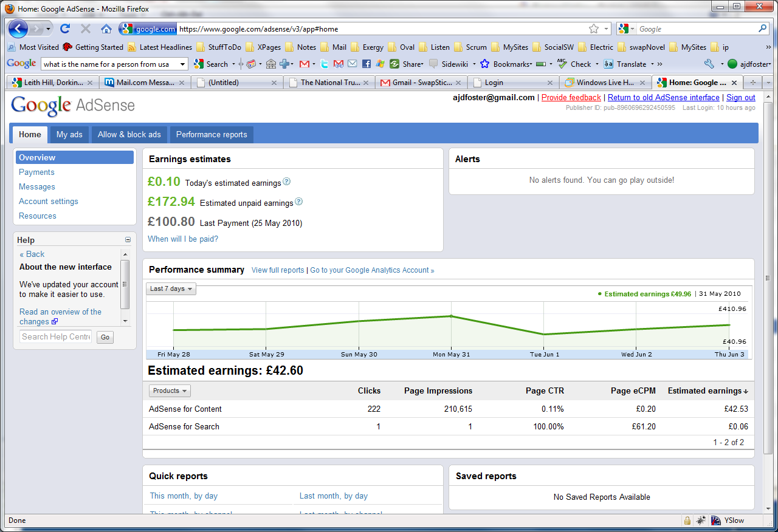Open Google Toolbar wrench settings icon
Screen dimensions: 778x532
[709, 64]
